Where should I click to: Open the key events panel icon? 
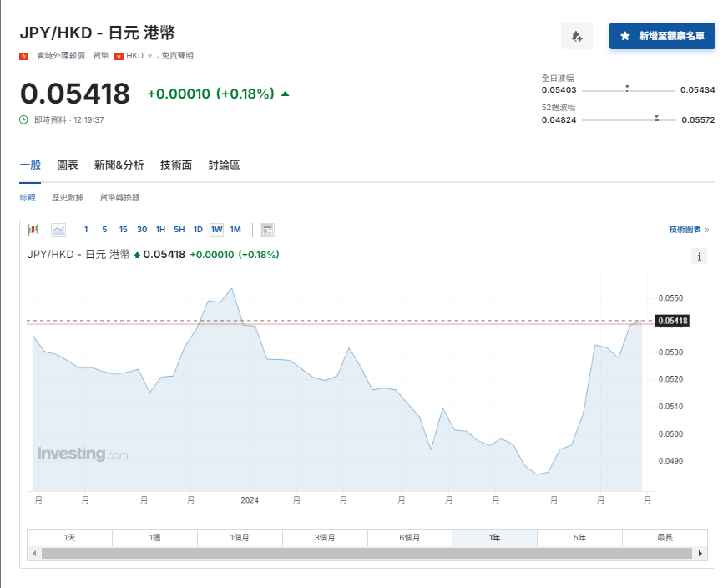pos(266,229)
